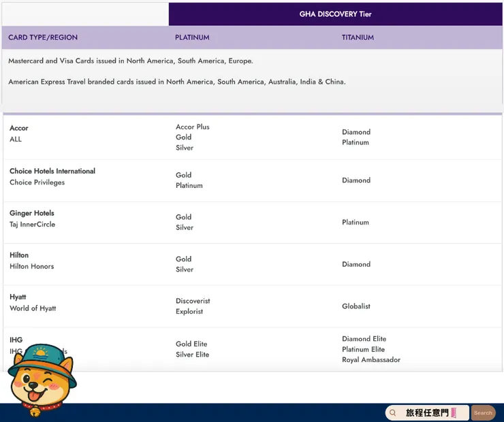Click the IHG brand name
The width and height of the screenshot is (504, 422).
tap(16, 340)
